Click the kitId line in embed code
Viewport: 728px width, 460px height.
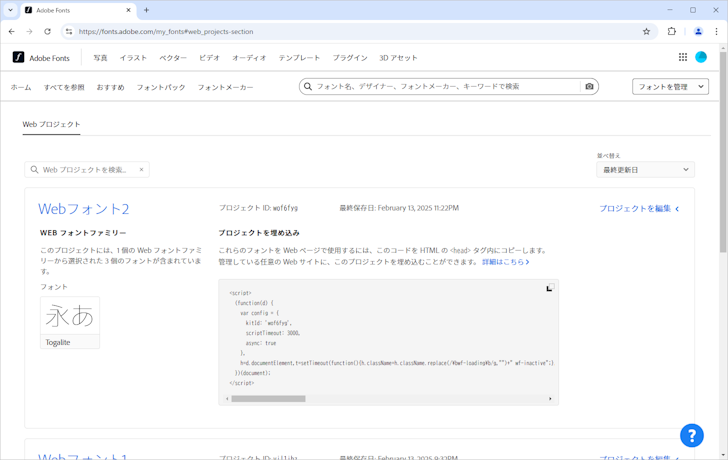point(269,323)
